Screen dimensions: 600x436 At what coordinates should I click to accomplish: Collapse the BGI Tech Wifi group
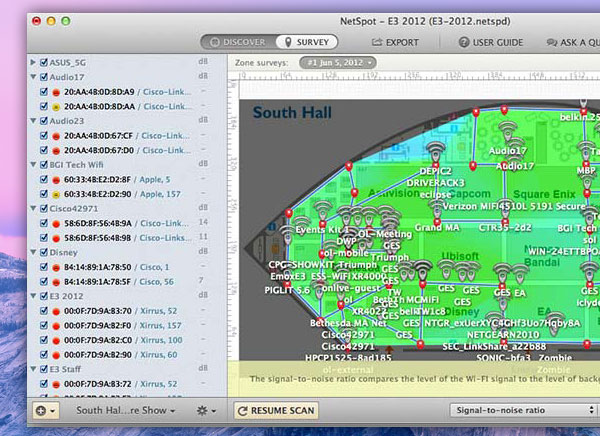pyautogui.click(x=33, y=164)
